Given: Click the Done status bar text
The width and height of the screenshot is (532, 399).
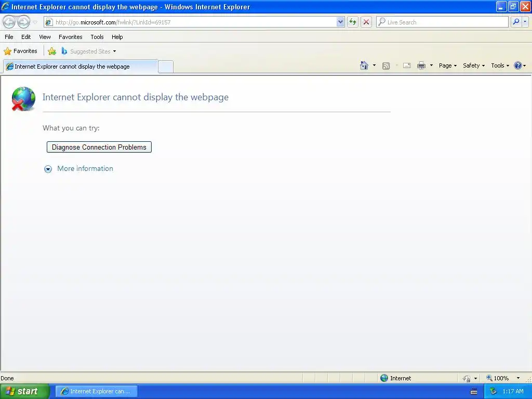Looking at the screenshot, I should [x=7, y=378].
